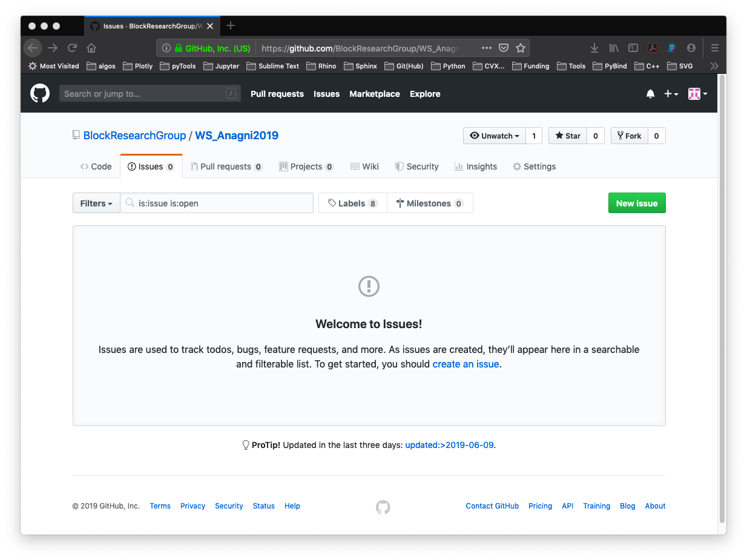This screenshot has height=560, width=747.
Task: Open Issues in top navigation
Action: point(326,94)
